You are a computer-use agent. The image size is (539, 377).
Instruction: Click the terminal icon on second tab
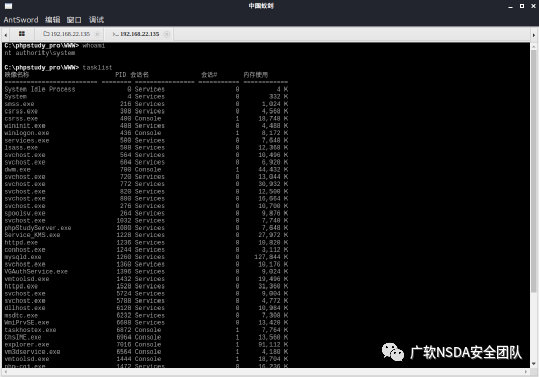tap(116, 34)
